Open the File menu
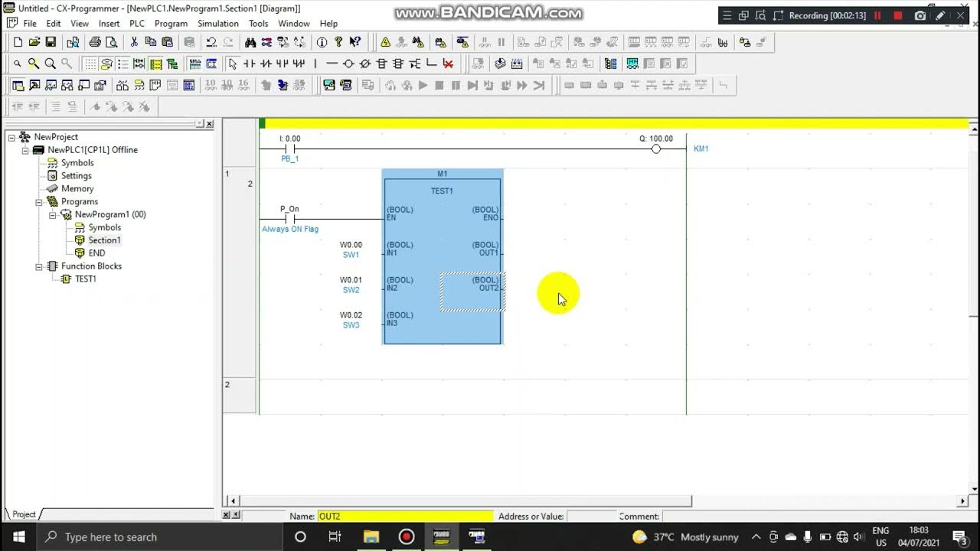 coord(30,24)
